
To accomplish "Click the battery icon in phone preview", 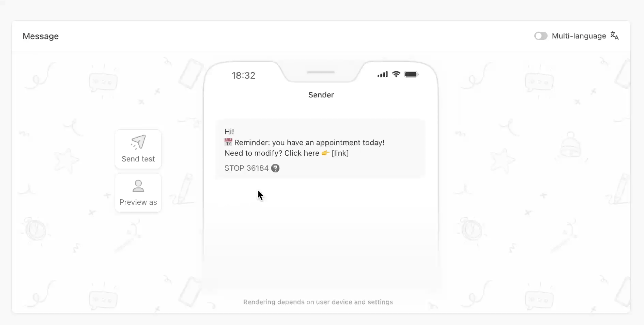I will pyautogui.click(x=411, y=74).
